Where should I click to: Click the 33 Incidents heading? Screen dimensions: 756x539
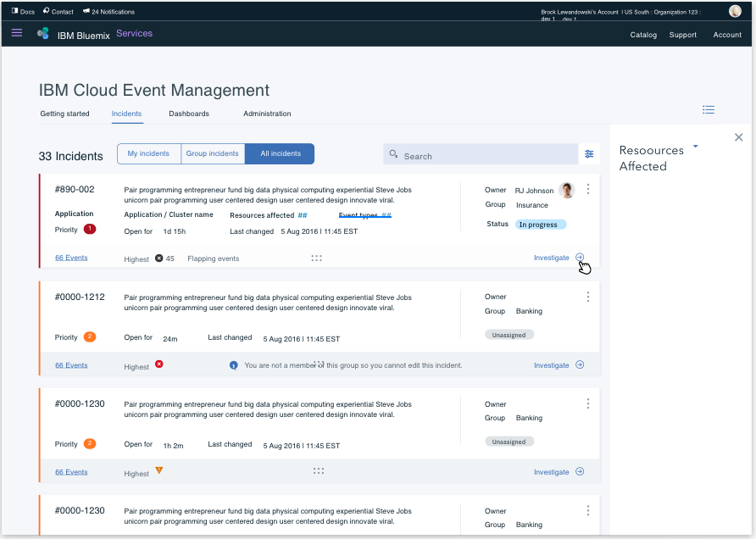[71, 156]
